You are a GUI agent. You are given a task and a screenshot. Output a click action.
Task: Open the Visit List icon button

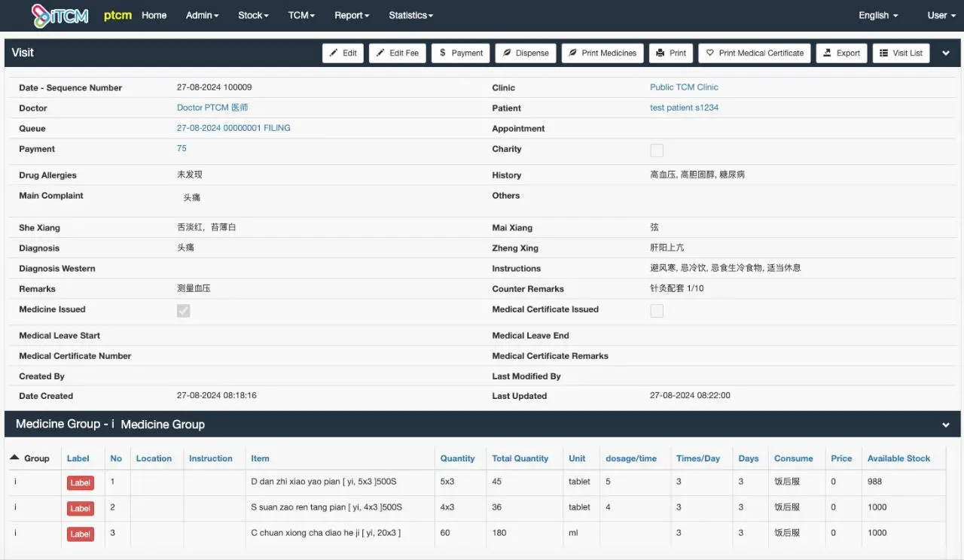pos(883,53)
